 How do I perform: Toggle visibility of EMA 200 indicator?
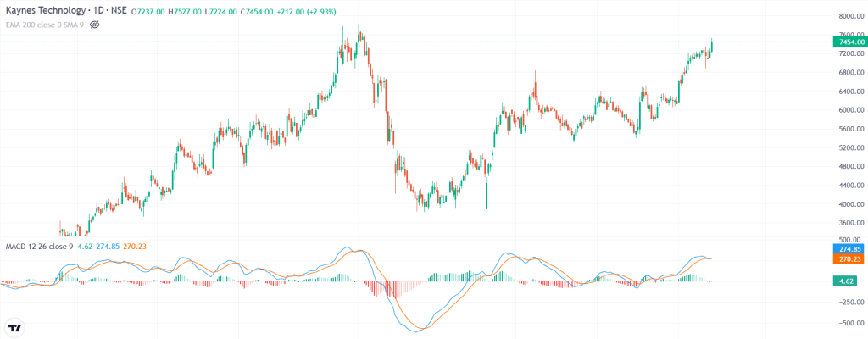pyautogui.click(x=94, y=25)
